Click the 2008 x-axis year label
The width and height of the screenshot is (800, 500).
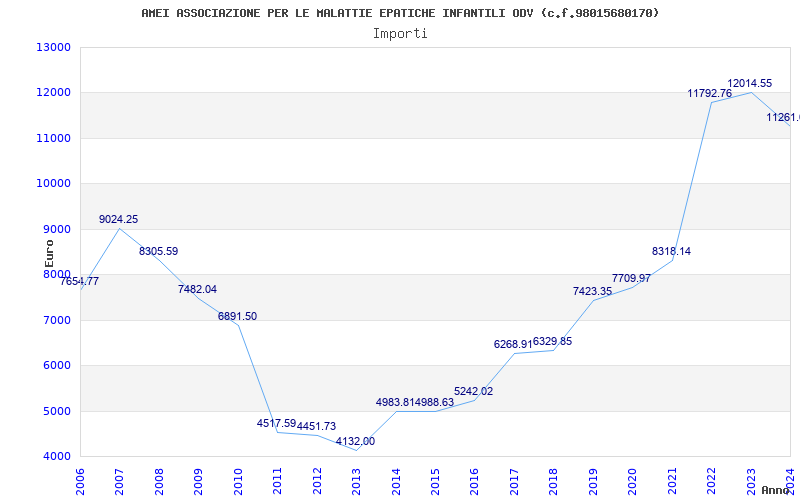159,481
